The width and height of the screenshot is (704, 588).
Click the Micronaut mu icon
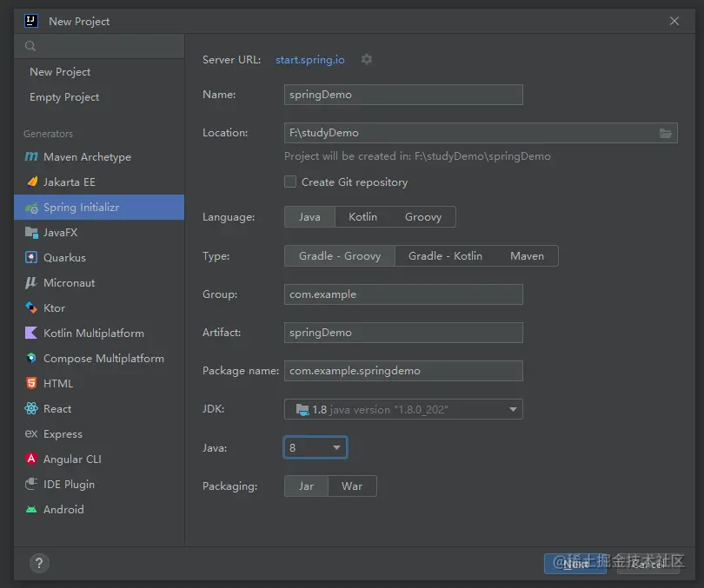pos(31,282)
